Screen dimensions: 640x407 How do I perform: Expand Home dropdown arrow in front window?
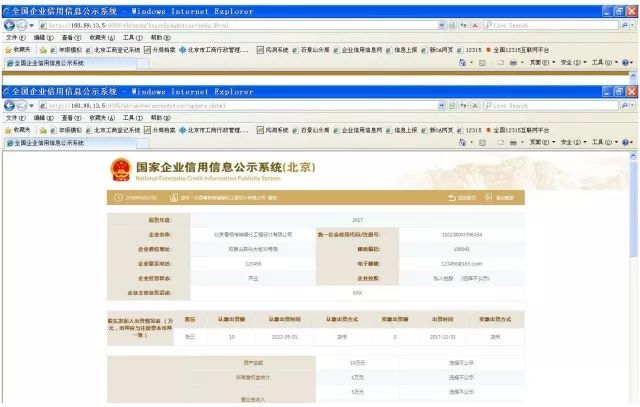(471, 143)
